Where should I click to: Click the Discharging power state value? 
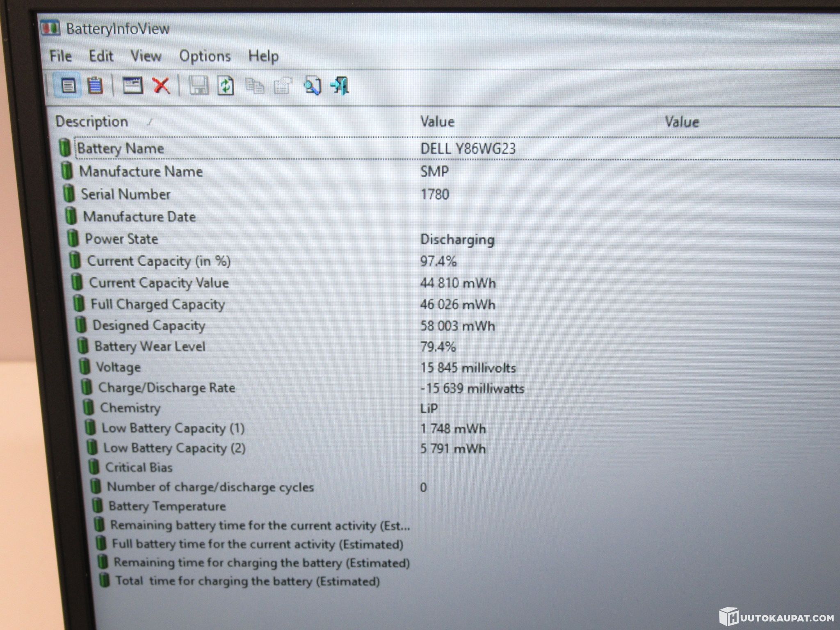[x=457, y=240]
